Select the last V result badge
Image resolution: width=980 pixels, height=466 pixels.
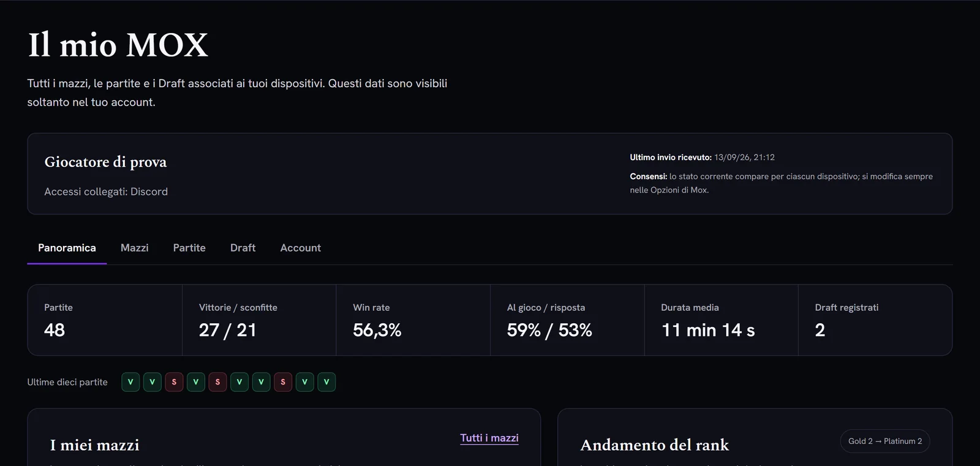coord(326,382)
